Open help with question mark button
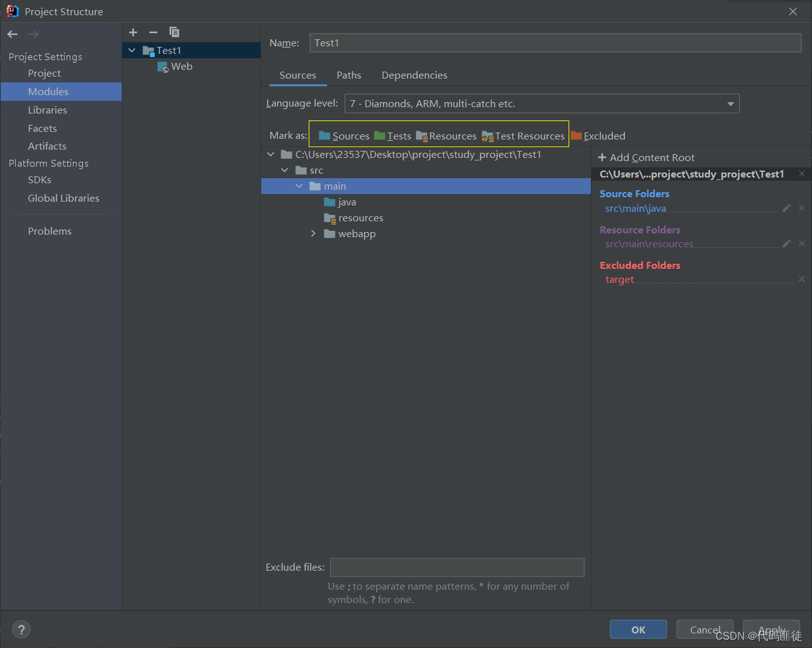Viewport: 812px width, 648px height. pos(21,630)
